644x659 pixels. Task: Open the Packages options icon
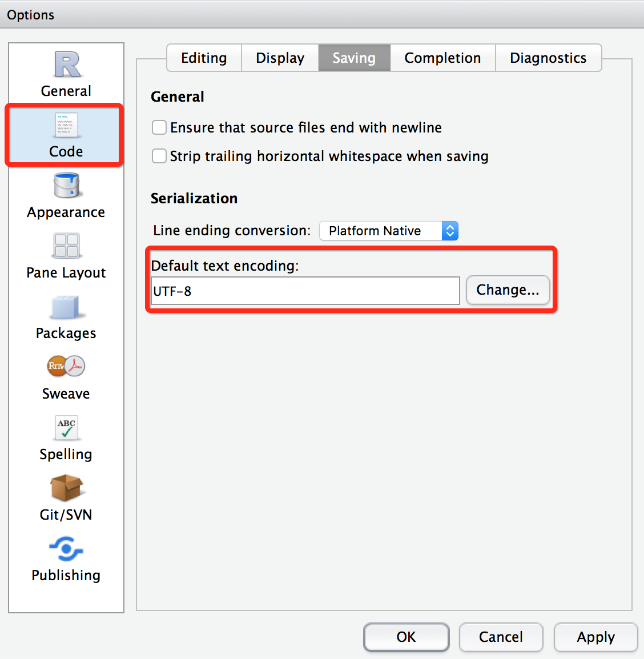(x=66, y=308)
